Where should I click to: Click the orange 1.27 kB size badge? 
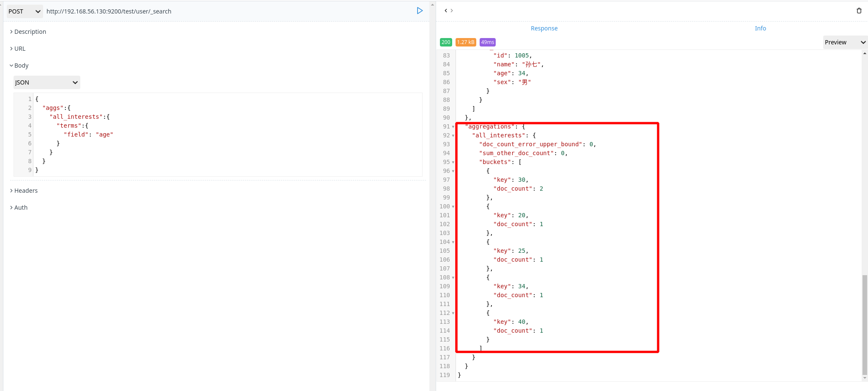tap(466, 42)
